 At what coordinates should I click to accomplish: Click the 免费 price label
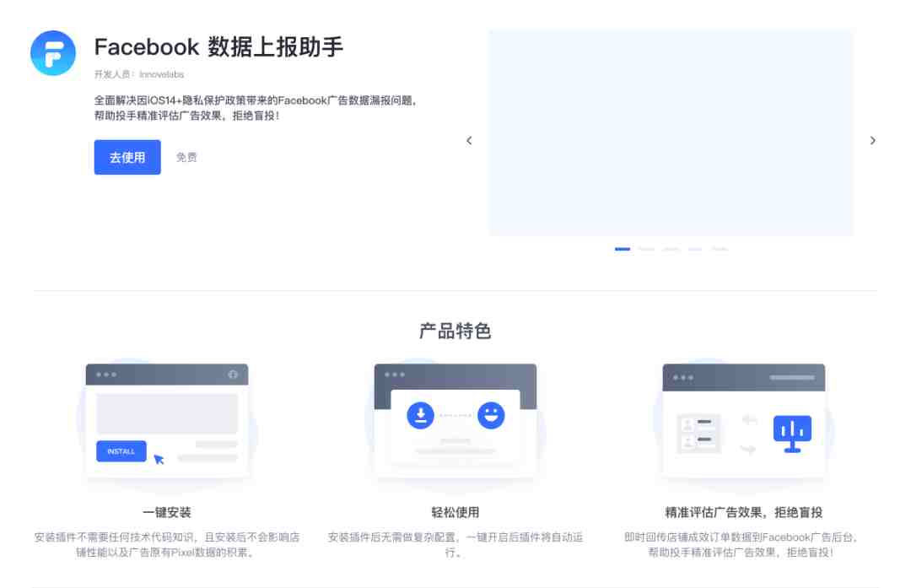(x=186, y=157)
